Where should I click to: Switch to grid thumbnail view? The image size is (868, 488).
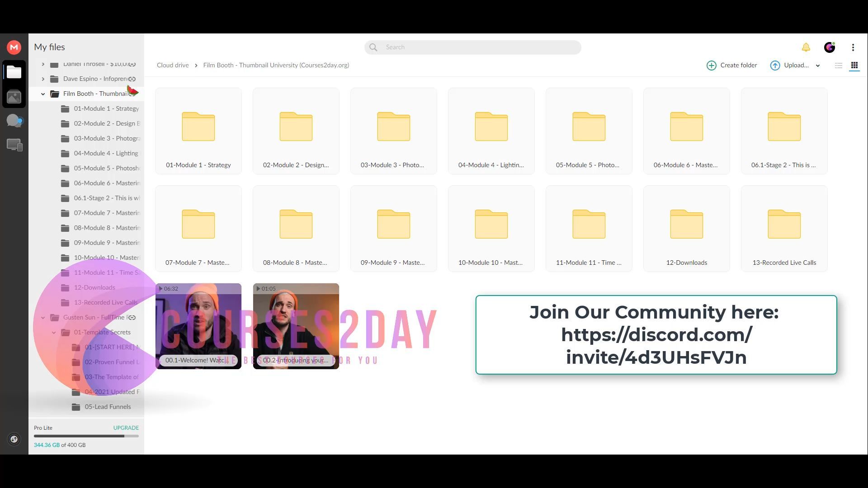click(854, 66)
